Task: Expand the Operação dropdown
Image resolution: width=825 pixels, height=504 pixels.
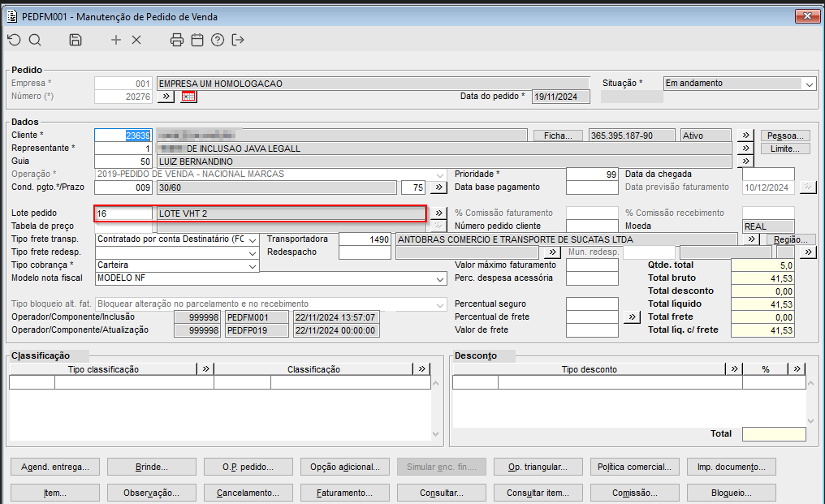Action: tap(440, 174)
